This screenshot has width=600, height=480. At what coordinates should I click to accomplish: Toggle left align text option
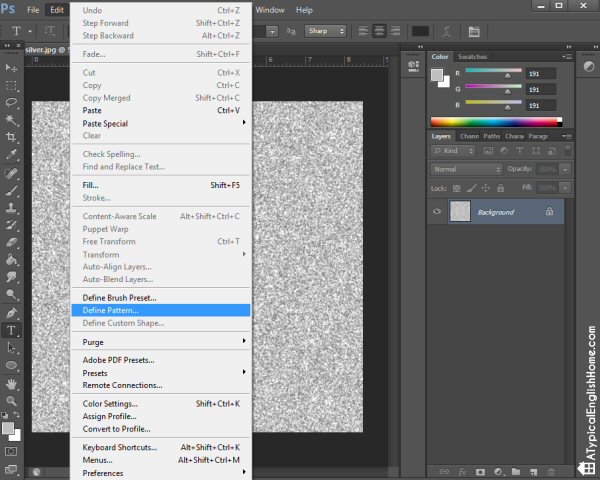click(x=363, y=31)
